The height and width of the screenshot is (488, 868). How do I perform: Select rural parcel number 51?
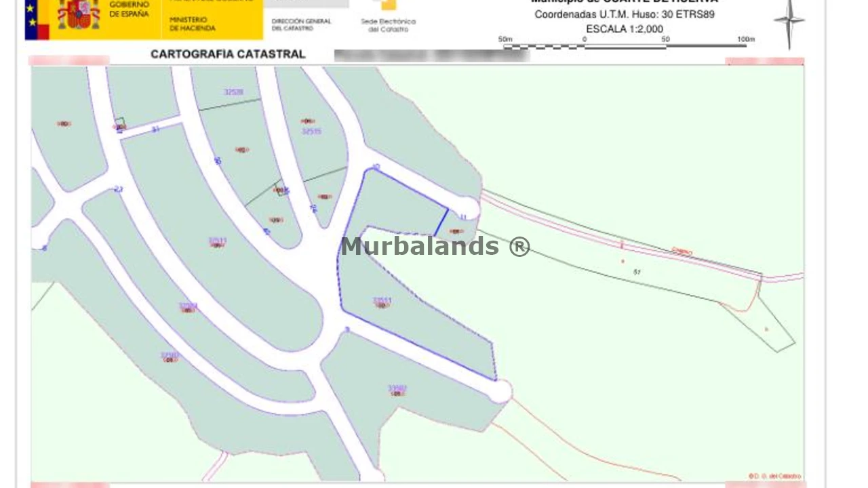(x=637, y=272)
